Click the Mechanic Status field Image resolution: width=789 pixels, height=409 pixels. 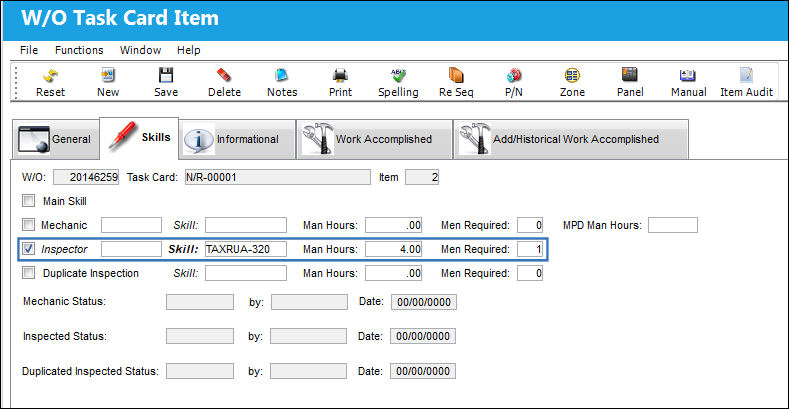[x=200, y=302]
